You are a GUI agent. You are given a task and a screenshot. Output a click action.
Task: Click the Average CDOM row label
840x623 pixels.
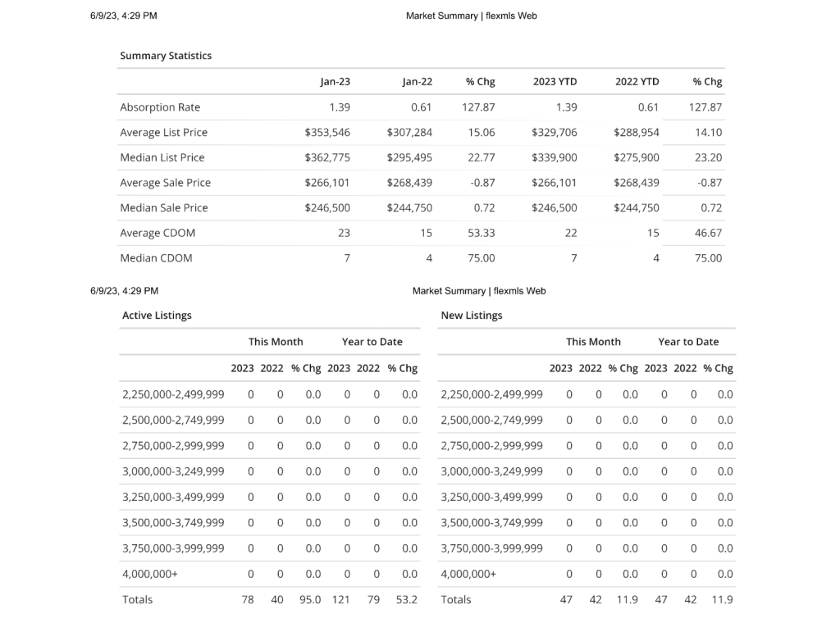157,233
